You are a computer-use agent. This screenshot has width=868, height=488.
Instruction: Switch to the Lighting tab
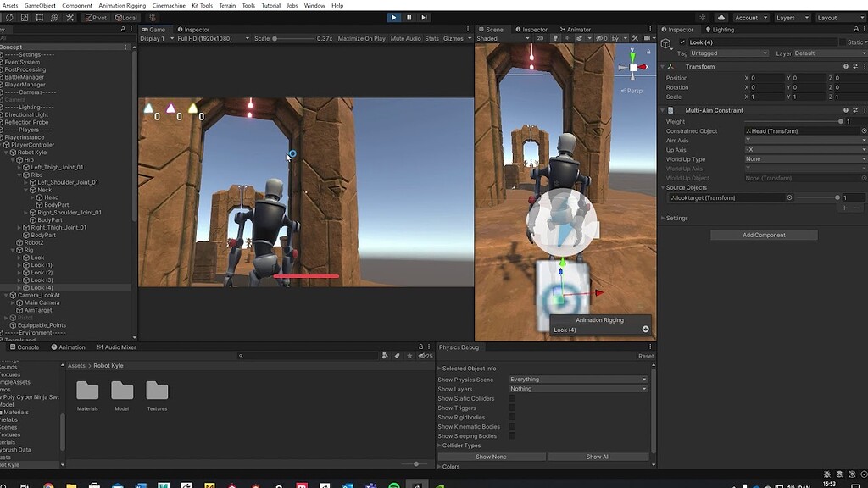click(721, 29)
